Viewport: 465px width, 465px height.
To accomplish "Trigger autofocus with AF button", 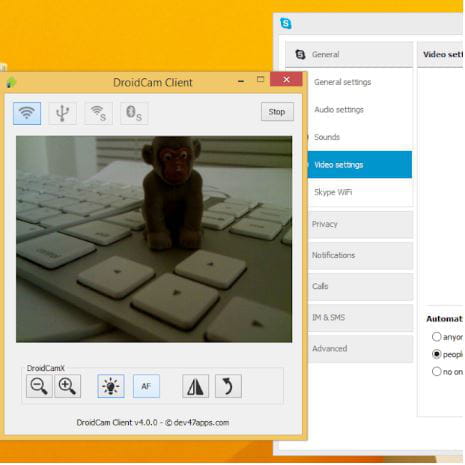I will point(146,386).
